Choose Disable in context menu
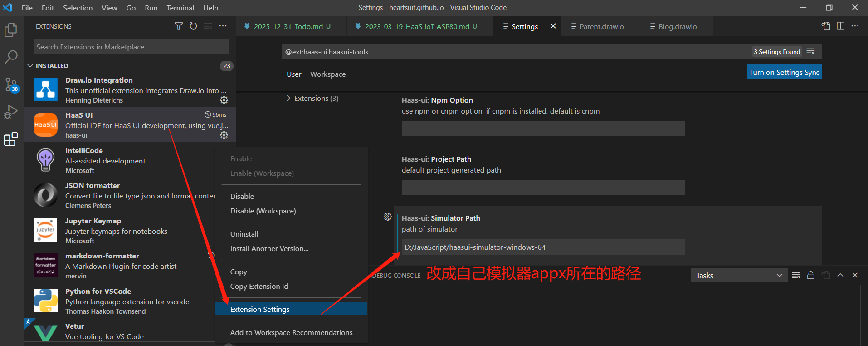This screenshot has height=346, width=868. click(291, 196)
